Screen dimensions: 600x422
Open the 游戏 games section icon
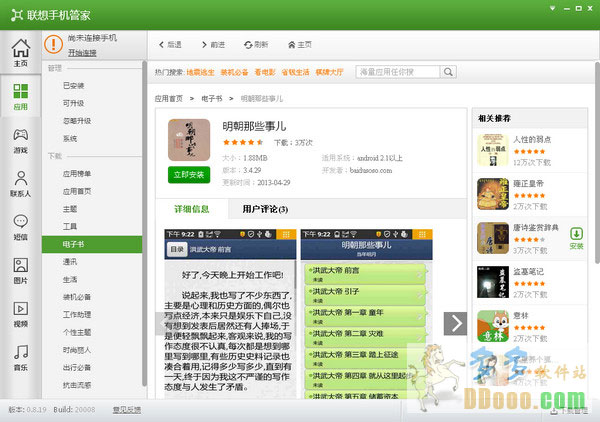[21, 141]
